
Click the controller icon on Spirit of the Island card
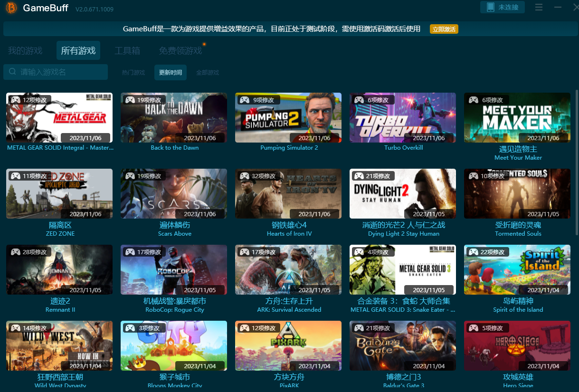coord(473,252)
